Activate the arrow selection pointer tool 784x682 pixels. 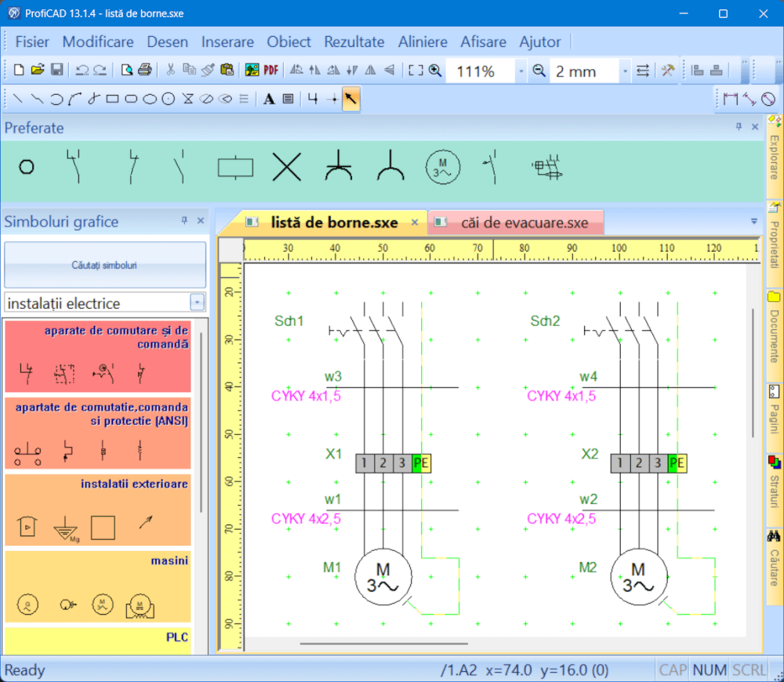tap(351, 99)
